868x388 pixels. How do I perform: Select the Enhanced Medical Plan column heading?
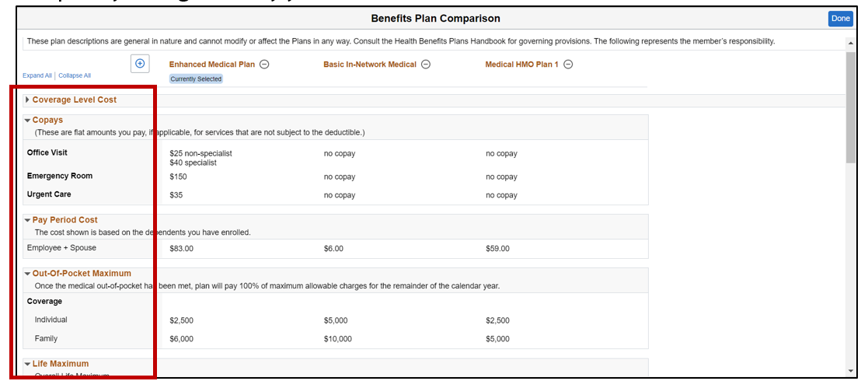pos(211,65)
